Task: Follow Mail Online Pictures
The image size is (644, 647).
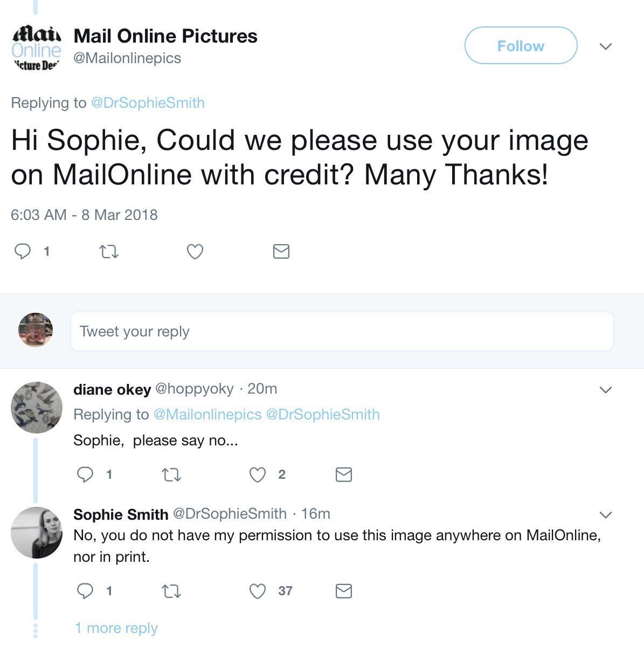Action: click(x=521, y=46)
